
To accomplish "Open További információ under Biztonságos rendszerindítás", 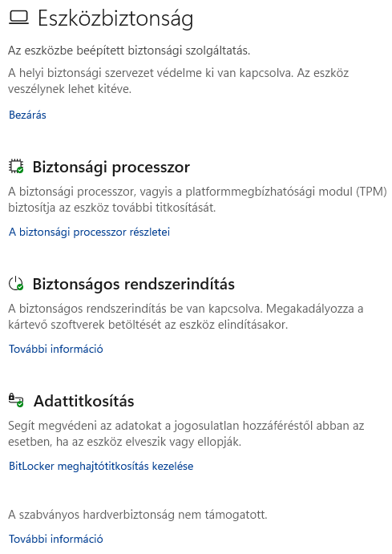I will [x=56, y=349].
